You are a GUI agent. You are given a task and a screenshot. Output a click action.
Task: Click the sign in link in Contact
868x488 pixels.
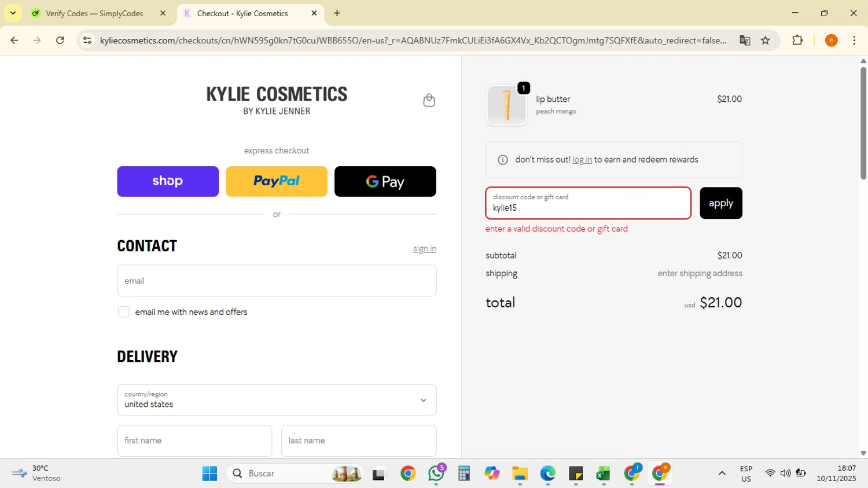425,249
